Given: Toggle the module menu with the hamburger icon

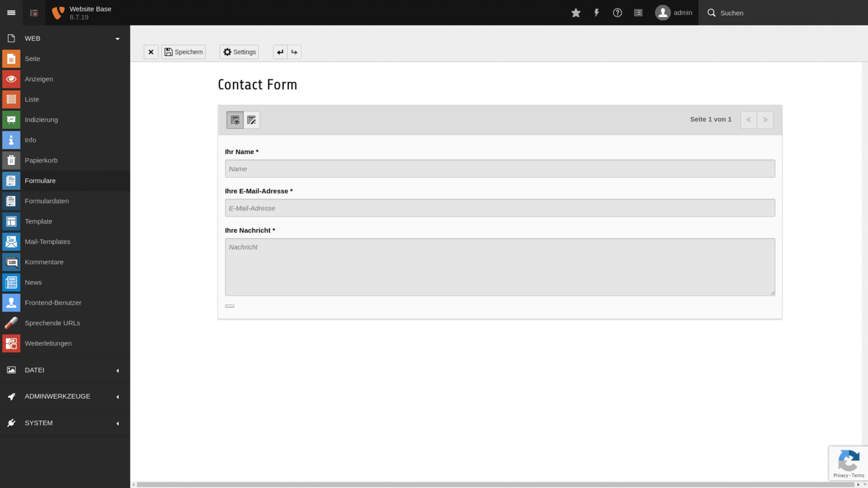Looking at the screenshot, I should (11, 12).
